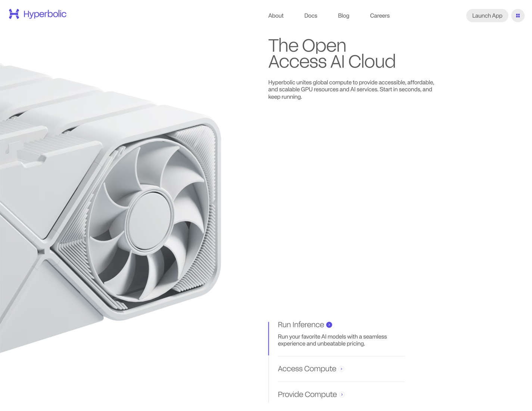Select the Run Inference heading
532x411 pixels.
(x=301, y=325)
